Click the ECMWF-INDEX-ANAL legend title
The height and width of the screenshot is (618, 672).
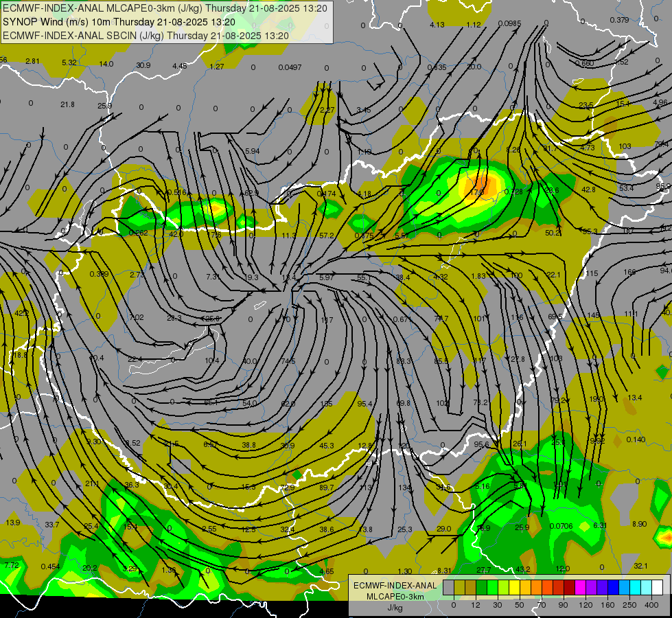[395, 586]
